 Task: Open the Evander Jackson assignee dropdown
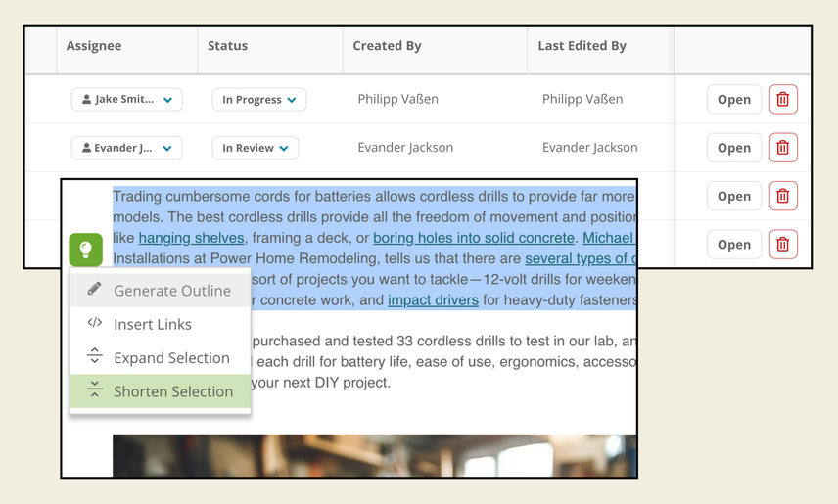pyautogui.click(x=126, y=148)
